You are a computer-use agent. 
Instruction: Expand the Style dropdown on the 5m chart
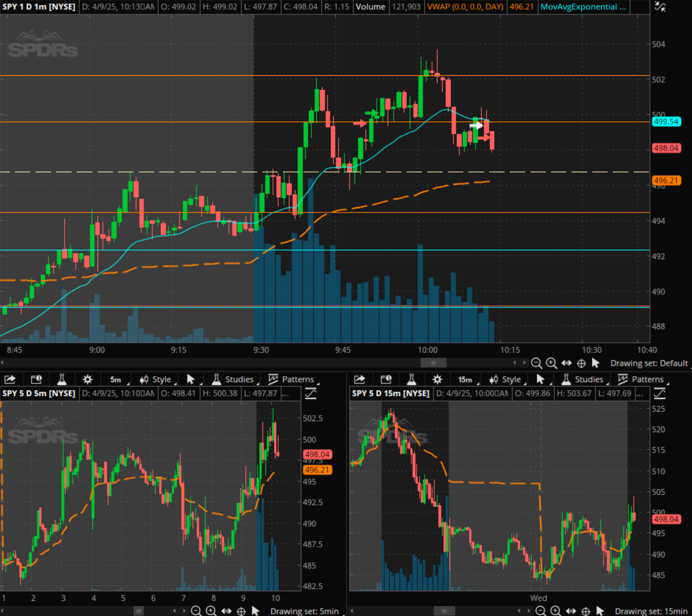coord(156,380)
